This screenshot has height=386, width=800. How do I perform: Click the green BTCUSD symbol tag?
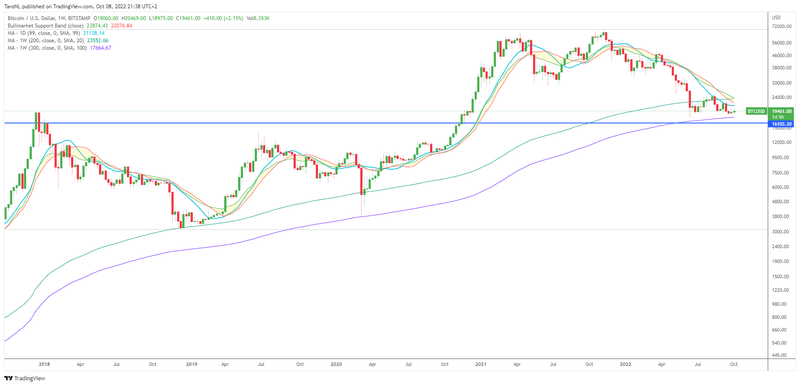click(756, 111)
